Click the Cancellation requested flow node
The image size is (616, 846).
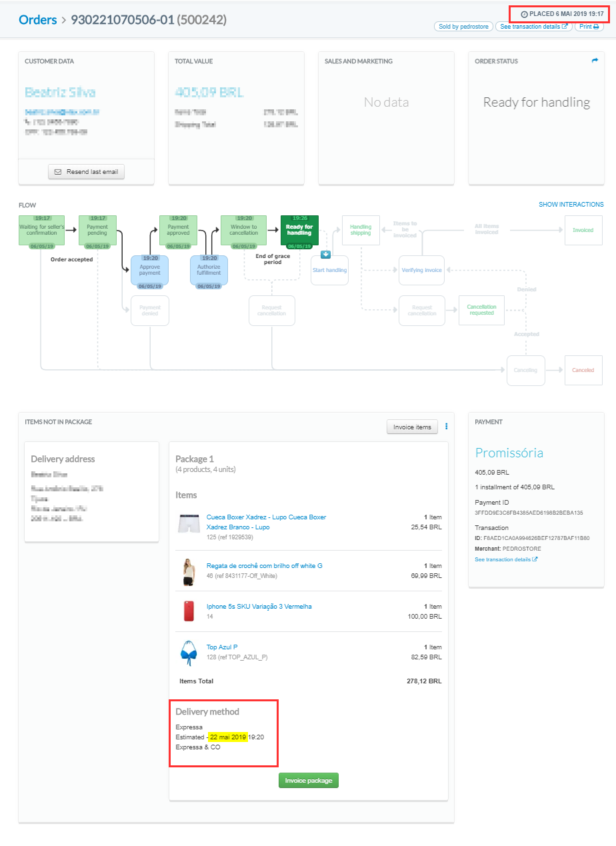pos(481,310)
